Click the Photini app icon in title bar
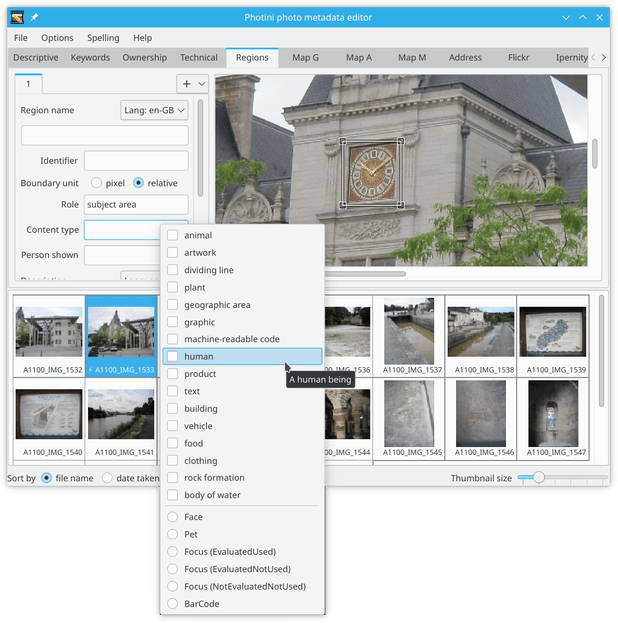The height and width of the screenshot is (623, 618). click(x=17, y=17)
